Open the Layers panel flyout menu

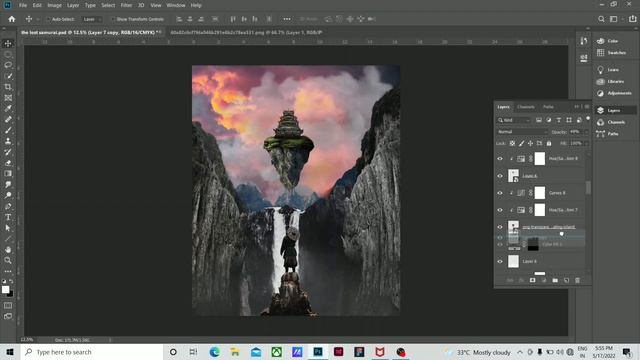tap(587, 107)
